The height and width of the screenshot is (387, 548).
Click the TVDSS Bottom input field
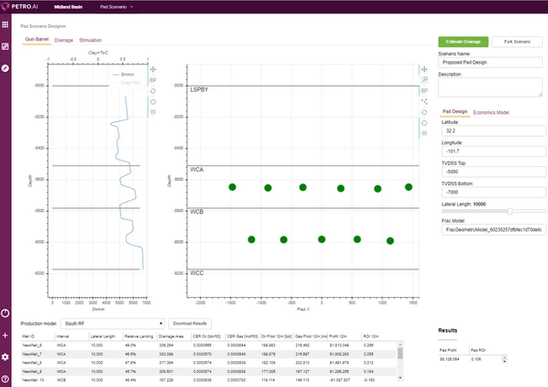tap(493, 192)
